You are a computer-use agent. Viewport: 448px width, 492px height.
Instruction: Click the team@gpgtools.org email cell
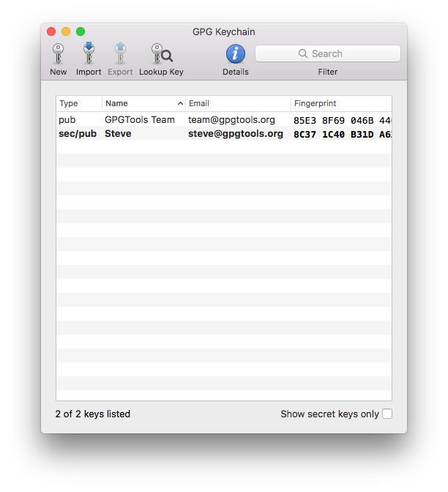pos(231,119)
